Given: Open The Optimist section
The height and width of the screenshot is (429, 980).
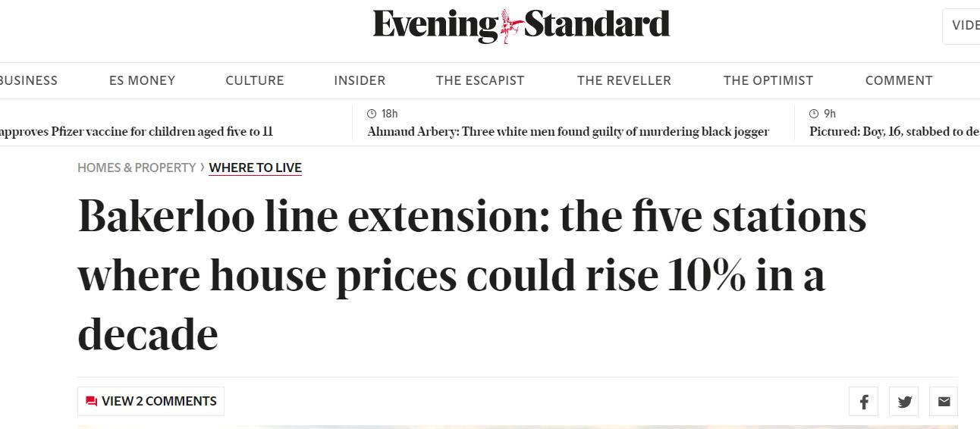Looking at the screenshot, I should (768, 80).
